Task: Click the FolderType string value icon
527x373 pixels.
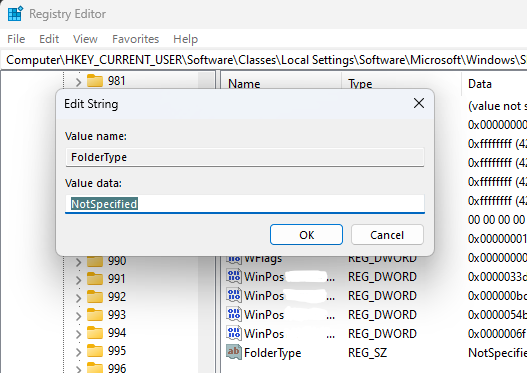Action: pos(234,352)
